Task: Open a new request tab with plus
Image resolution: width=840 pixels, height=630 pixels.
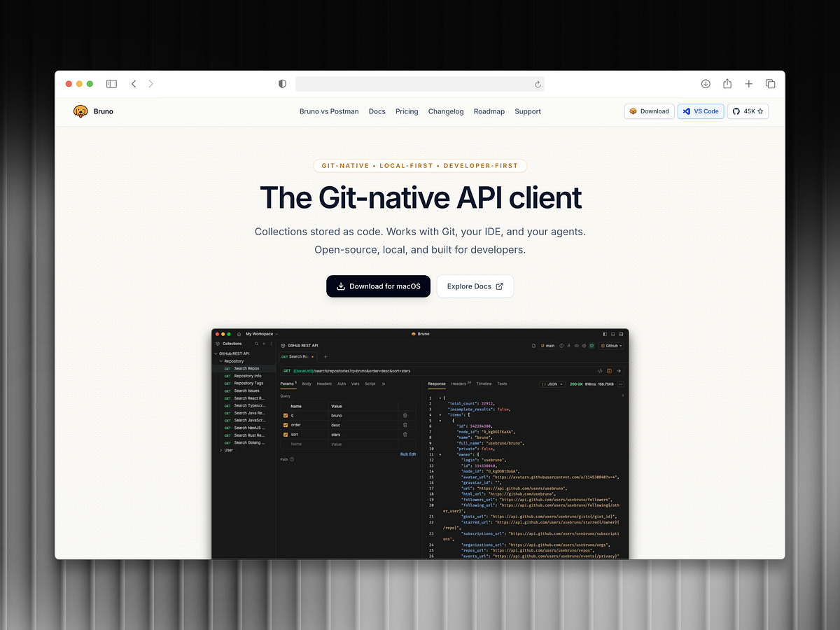Action: (325, 357)
